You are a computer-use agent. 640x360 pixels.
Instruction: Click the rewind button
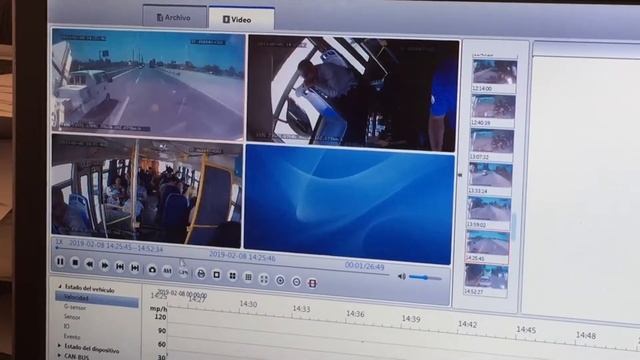coord(90,264)
